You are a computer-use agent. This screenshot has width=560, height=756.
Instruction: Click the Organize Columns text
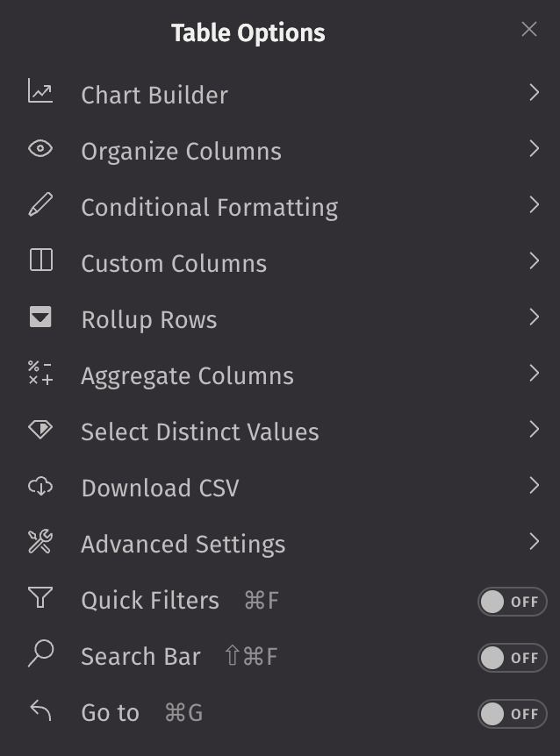[181, 151]
